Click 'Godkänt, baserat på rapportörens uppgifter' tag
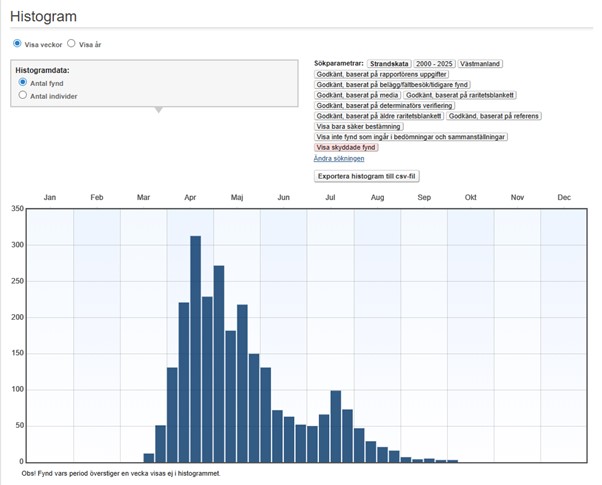The image size is (602, 485). click(x=381, y=74)
